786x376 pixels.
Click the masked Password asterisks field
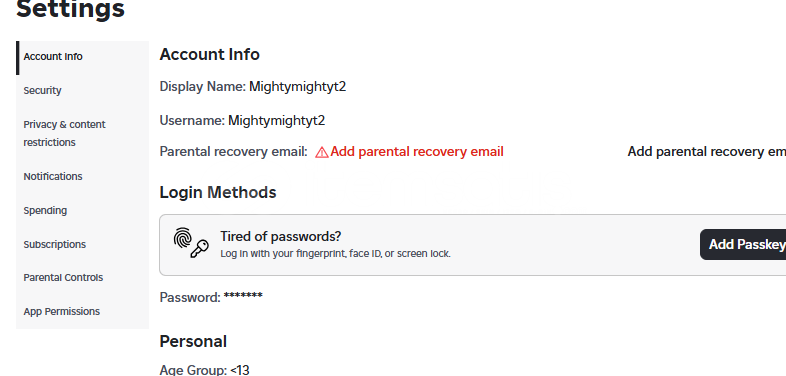(243, 296)
